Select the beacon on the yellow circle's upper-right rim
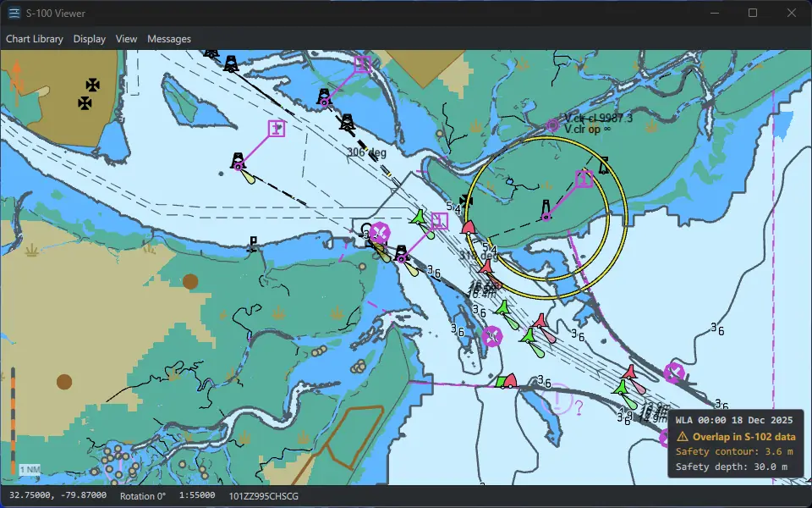This screenshot has height=508, width=812. tap(603, 165)
